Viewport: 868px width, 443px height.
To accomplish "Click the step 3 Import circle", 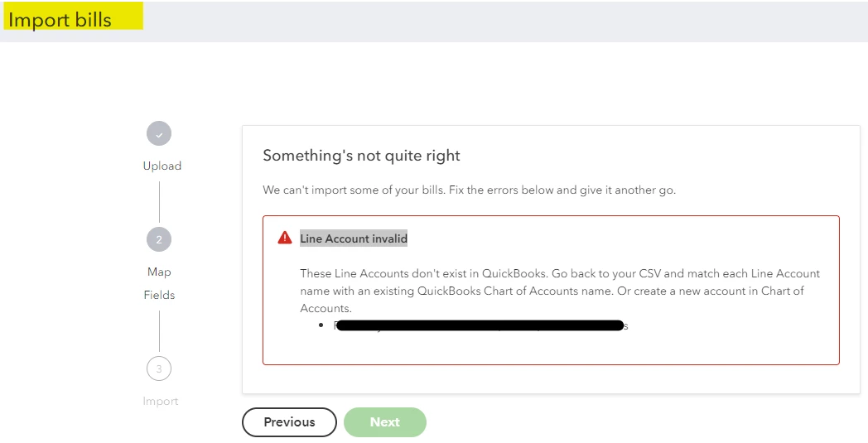I will pyautogui.click(x=159, y=368).
